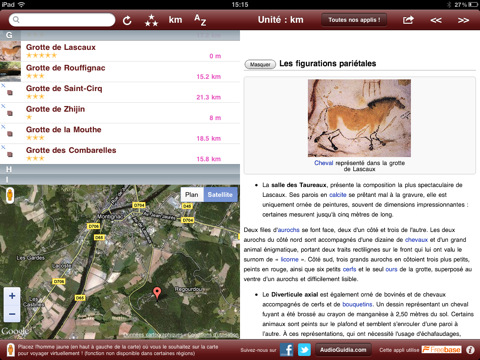Tap the yellow man icon in the footer
Screen dimensions: 480x360
[x=10, y=350]
